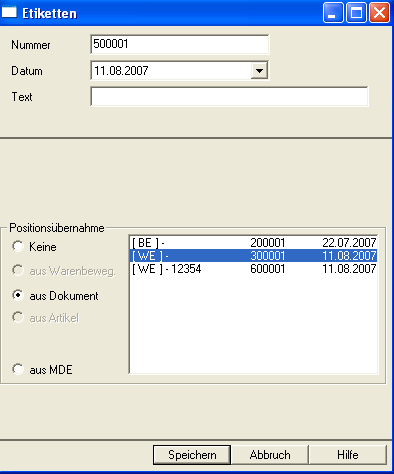394x474 pixels.
Task: Open the Datum dropdown arrow
Action: 259,71
